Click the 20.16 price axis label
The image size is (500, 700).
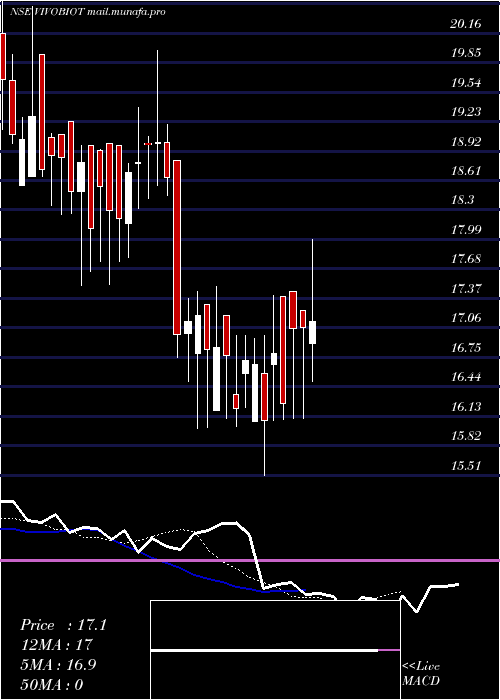466,24
